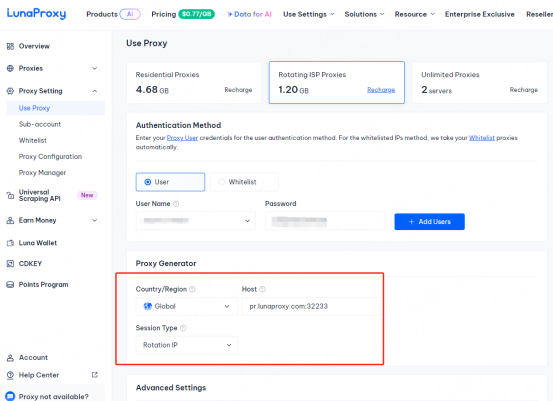Open the Country/Region Global dropdown

tap(187, 306)
